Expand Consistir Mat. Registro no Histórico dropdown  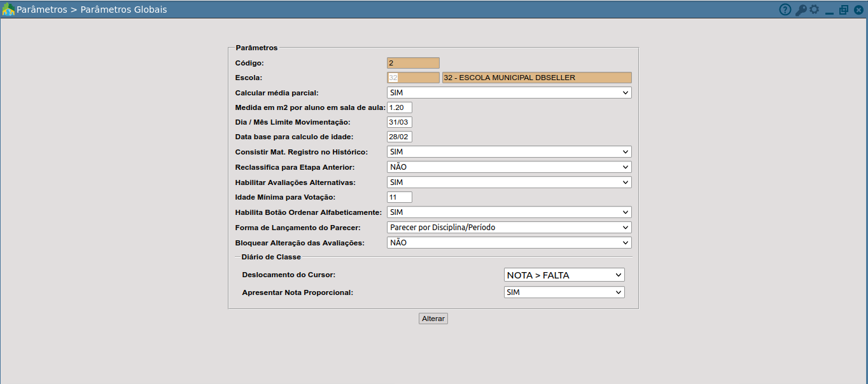point(508,152)
